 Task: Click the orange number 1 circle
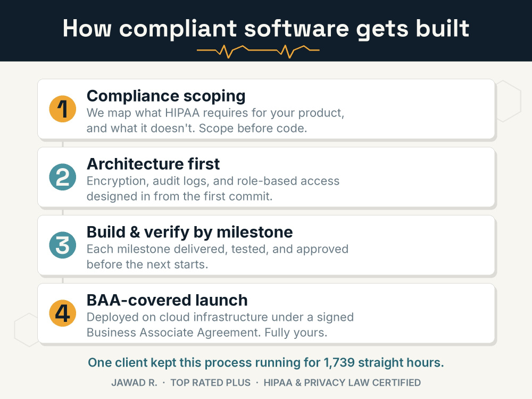click(62, 109)
